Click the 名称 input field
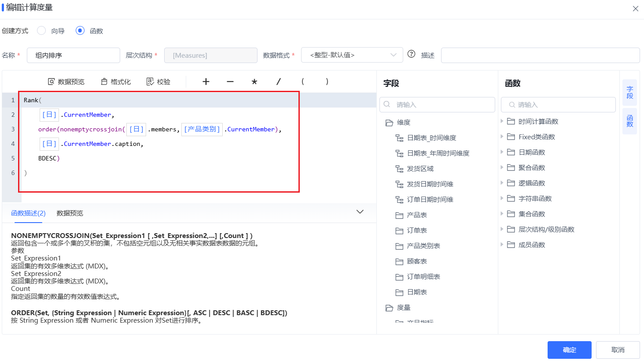 (x=74, y=55)
